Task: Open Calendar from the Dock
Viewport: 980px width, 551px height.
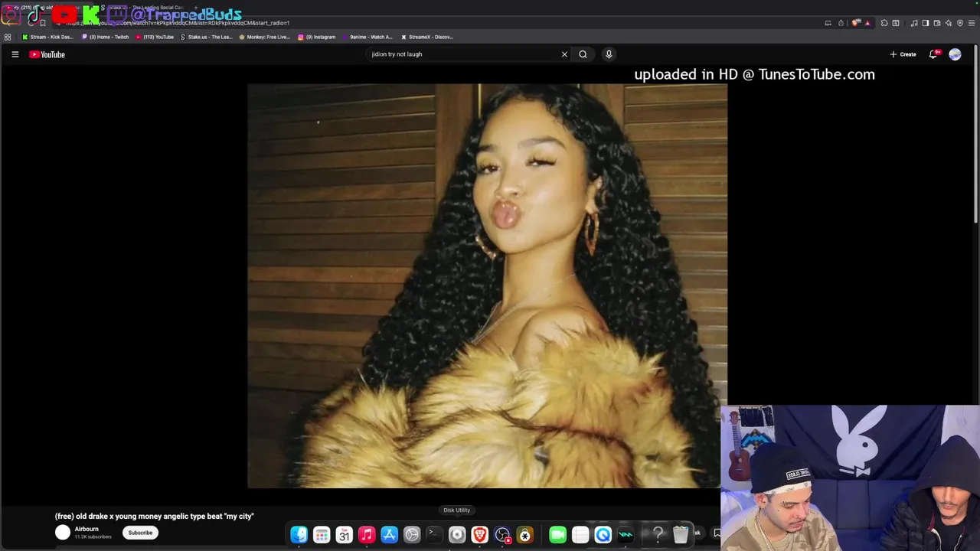Action: [x=345, y=535]
